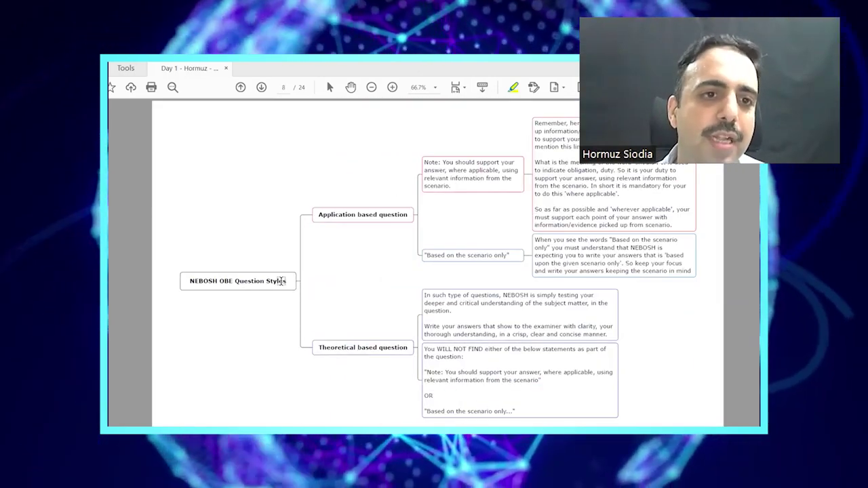The image size is (868, 488).
Task: Zoom out with the minus button
Action: tap(372, 87)
